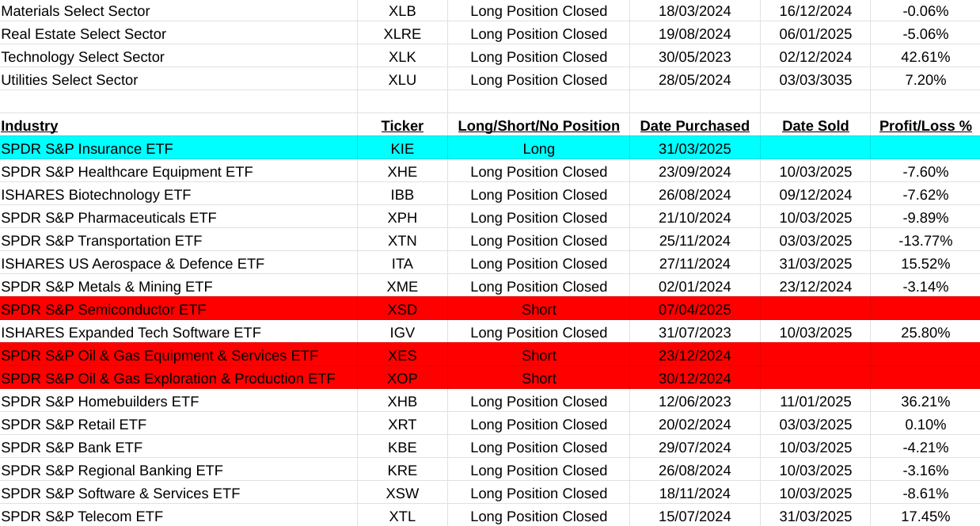Click the XSD ticker cell

coord(402,310)
